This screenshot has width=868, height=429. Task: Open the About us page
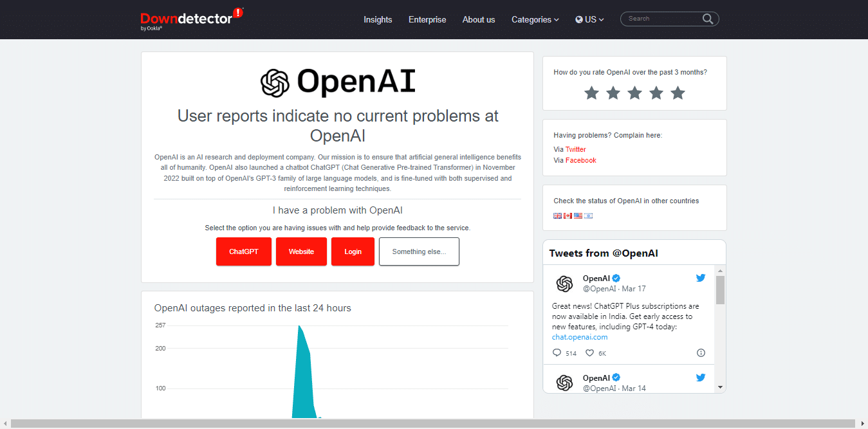479,20
